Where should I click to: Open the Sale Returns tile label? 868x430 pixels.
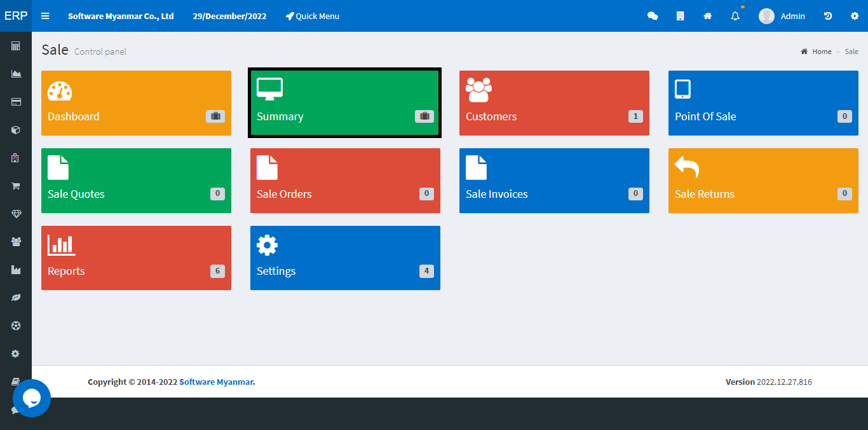click(705, 194)
